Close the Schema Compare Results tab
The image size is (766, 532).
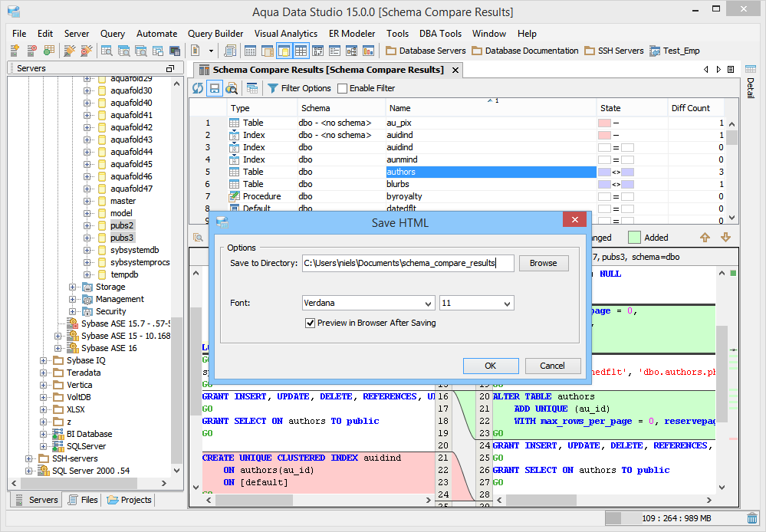455,71
